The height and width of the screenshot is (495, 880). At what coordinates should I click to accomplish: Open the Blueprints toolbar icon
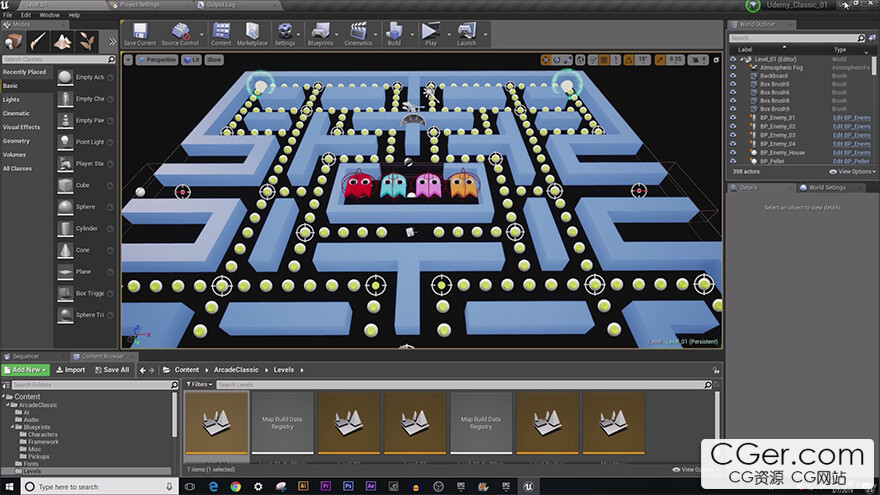click(x=320, y=34)
